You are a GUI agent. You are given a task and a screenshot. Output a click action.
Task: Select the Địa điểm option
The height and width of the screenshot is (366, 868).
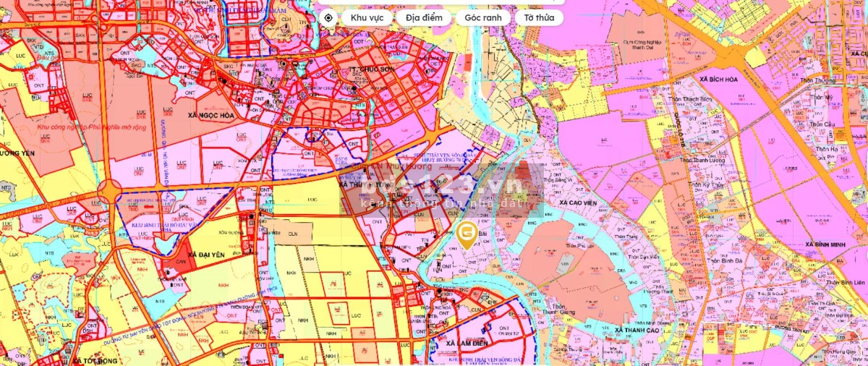(423, 18)
